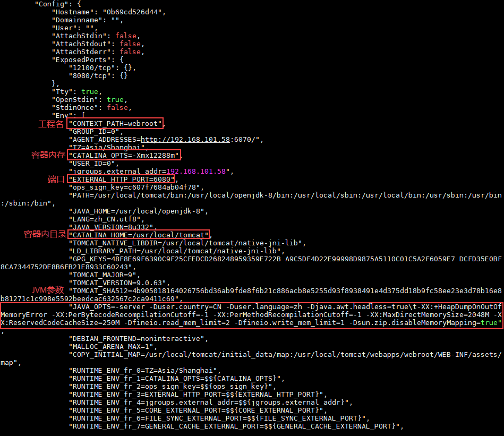Click the "AttachStdin": false line
Screen dimensions: 504x436
[96, 36]
